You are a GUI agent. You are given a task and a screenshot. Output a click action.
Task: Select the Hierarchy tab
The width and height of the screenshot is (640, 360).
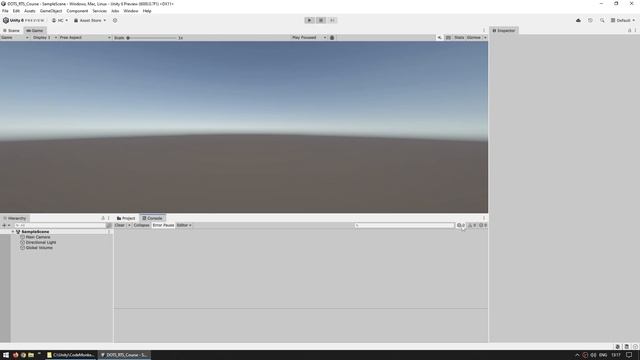pyautogui.click(x=15, y=218)
